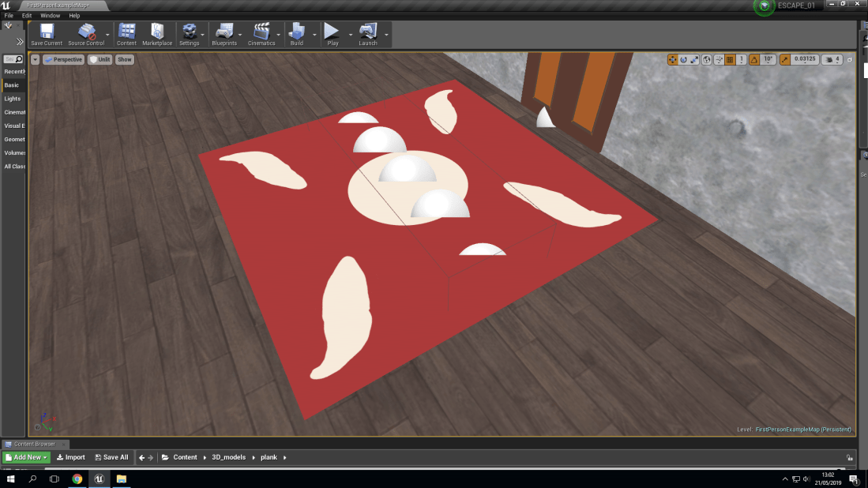868x488 pixels.
Task: Open the Content Browser via the Content icon
Action: pos(126,33)
